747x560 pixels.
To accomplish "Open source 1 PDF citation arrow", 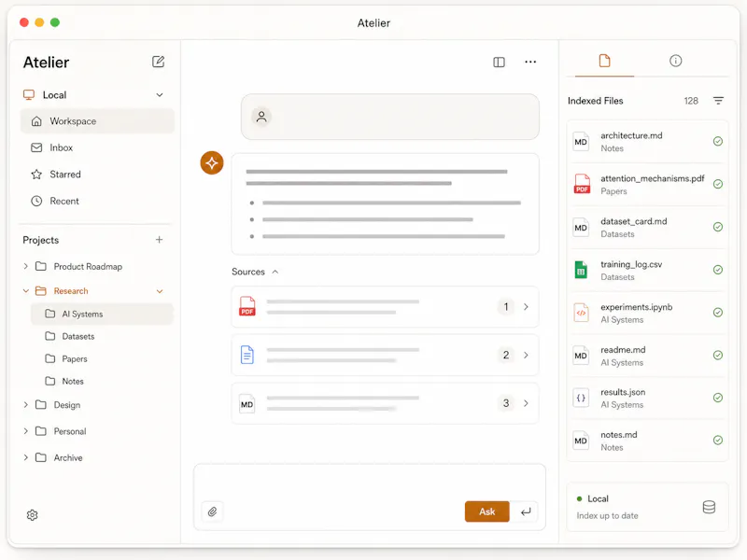I will click(x=526, y=307).
